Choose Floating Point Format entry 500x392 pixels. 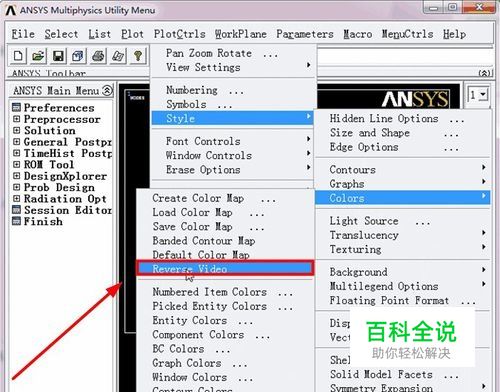pyautogui.click(x=403, y=301)
